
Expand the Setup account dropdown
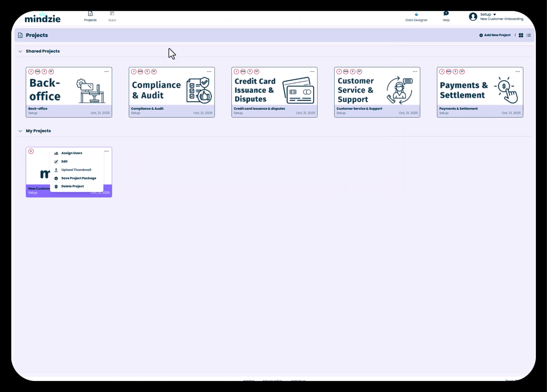(x=494, y=14)
